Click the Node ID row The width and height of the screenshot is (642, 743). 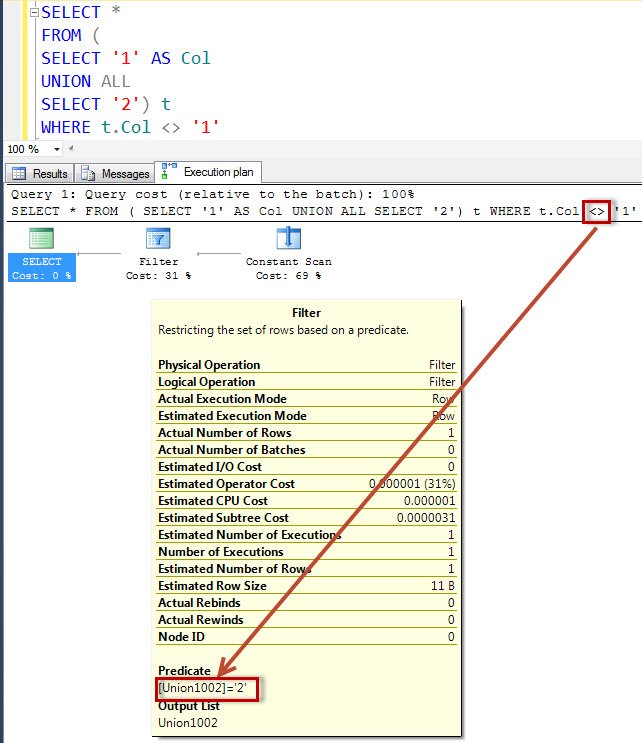(307, 637)
